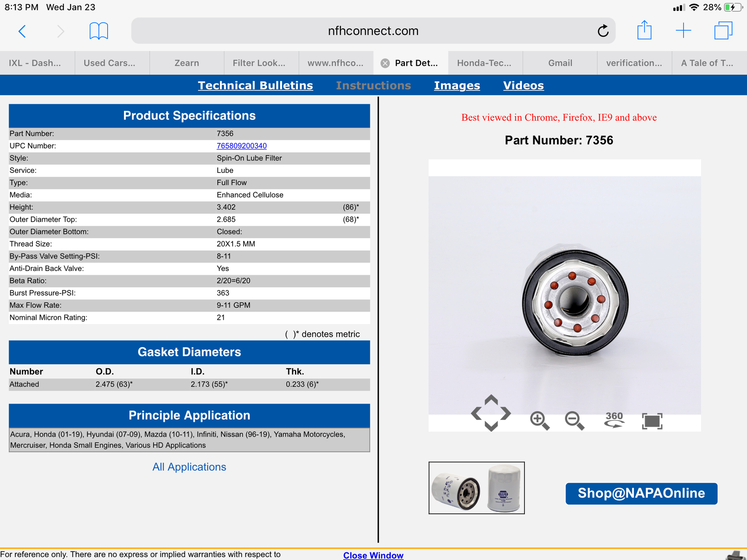This screenshot has width=747, height=560.
Task: Reload the page with refresh icon
Action: pyautogui.click(x=603, y=31)
